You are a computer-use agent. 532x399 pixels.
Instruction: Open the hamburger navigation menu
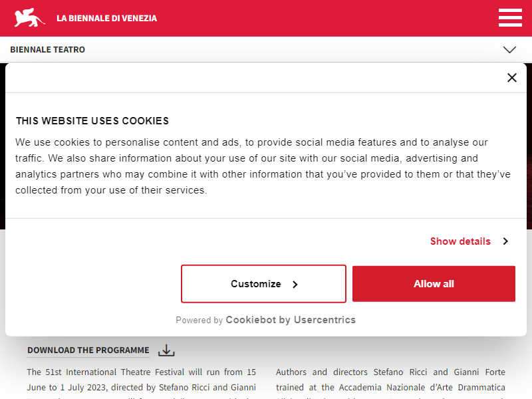point(510,18)
